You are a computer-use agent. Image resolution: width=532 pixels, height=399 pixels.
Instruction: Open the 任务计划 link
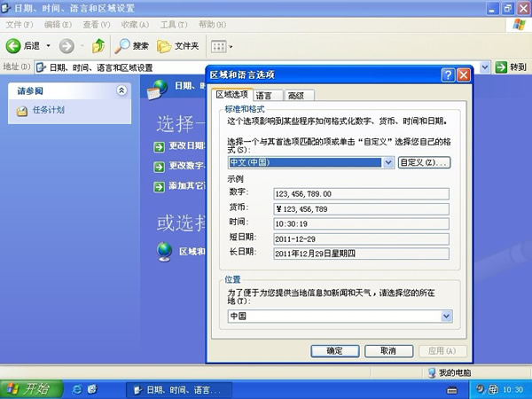[48, 110]
